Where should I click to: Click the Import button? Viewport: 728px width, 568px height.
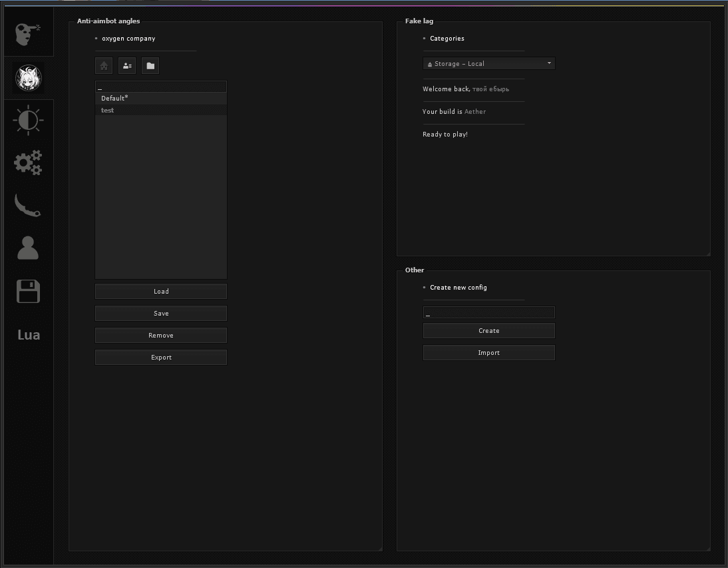click(x=489, y=352)
